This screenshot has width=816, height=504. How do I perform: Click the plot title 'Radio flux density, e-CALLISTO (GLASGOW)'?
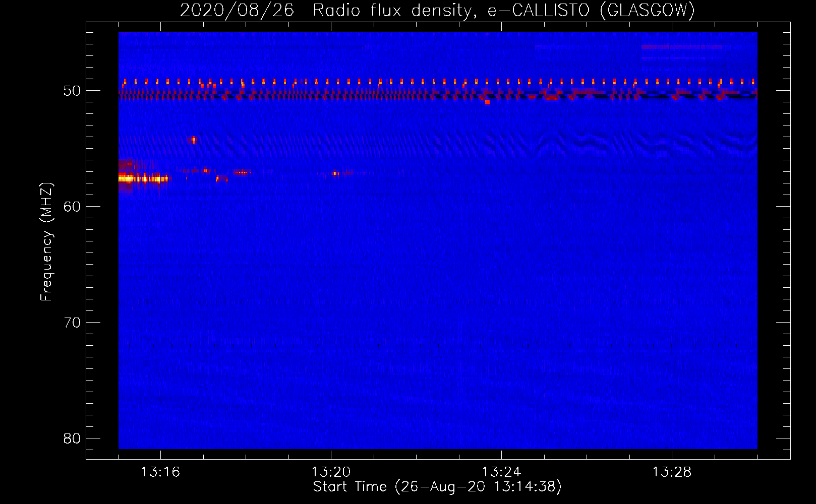[x=504, y=10]
